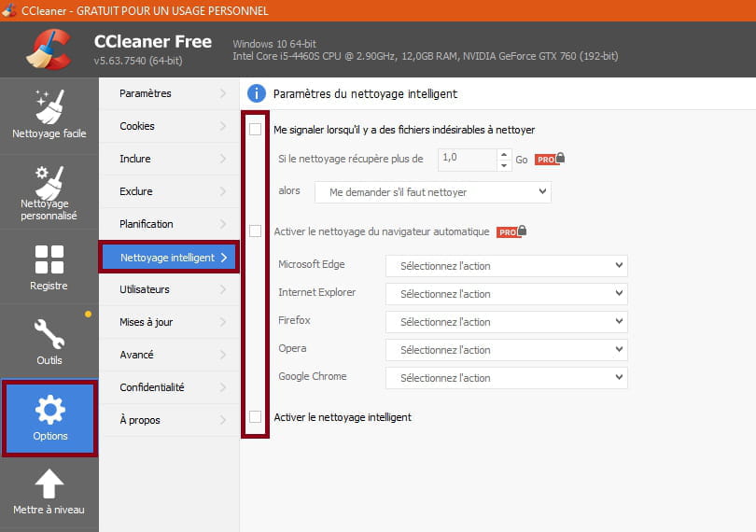Select the Options gear icon
The width and height of the screenshot is (756, 532).
[50, 410]
